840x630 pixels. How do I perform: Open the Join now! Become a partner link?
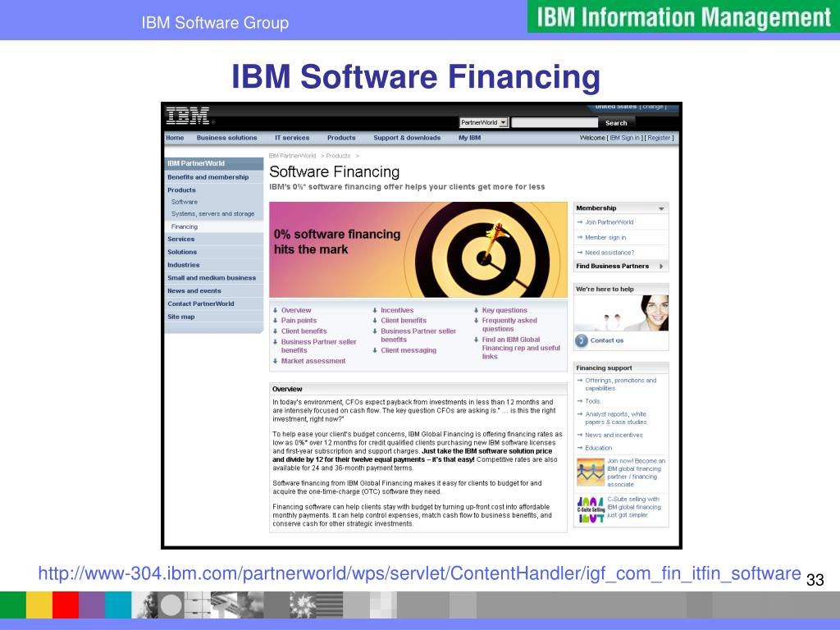tap(636, 472)
